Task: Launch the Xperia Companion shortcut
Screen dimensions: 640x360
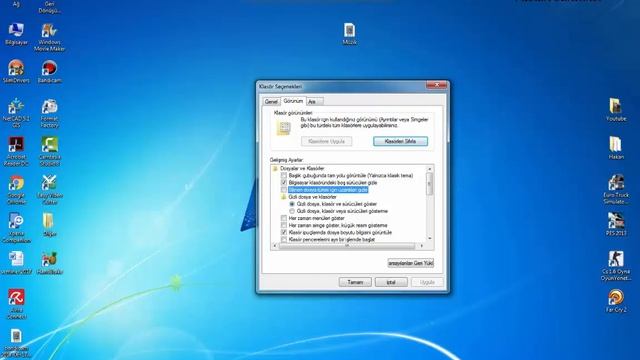Action: click(16, 228)
